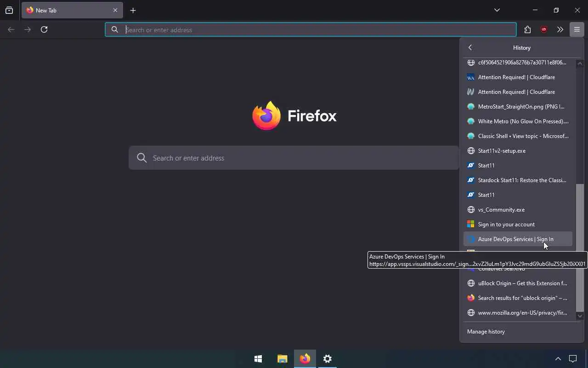The image size is (588, 368).
Task: Click the address bar magnifier icon
Action: [115, 29]
